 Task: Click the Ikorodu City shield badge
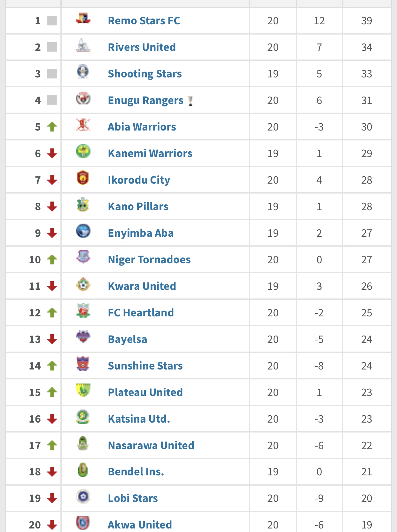[x=83, y=178]
